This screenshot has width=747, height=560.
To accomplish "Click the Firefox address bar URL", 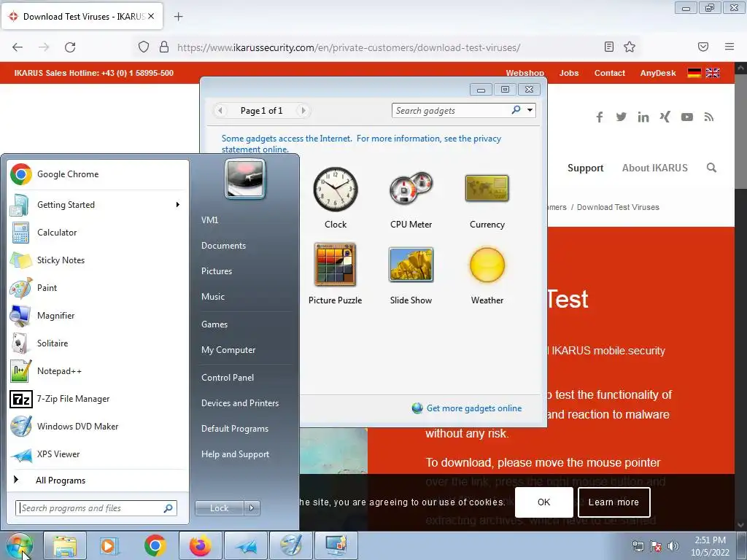I will (x=348, y=47).
